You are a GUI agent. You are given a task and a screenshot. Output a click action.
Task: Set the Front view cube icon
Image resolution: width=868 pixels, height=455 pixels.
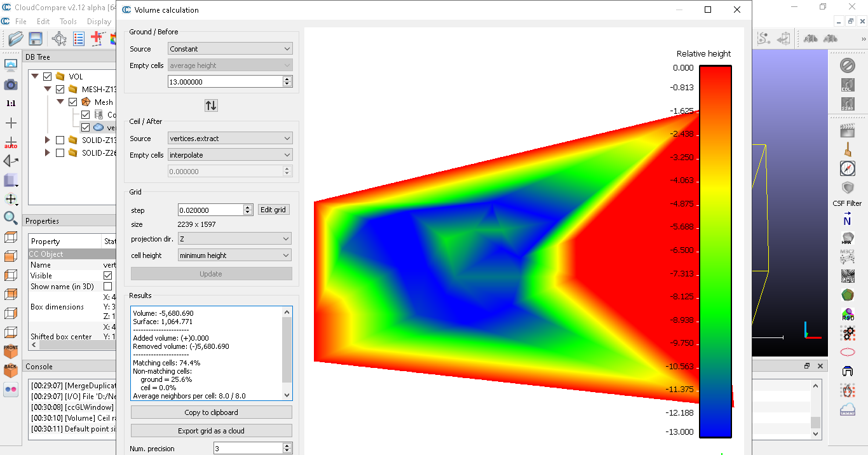tap(11, 350)
